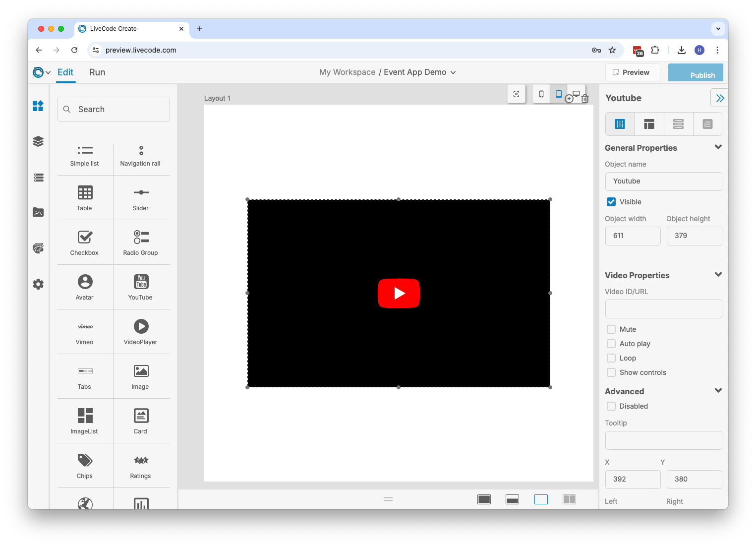
Task: Collapse the Youtube properties panel
Action: point(720,98)
